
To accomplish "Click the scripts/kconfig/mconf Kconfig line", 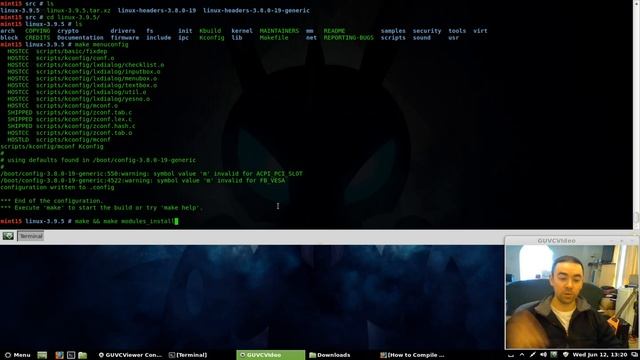I will [52, 147].
